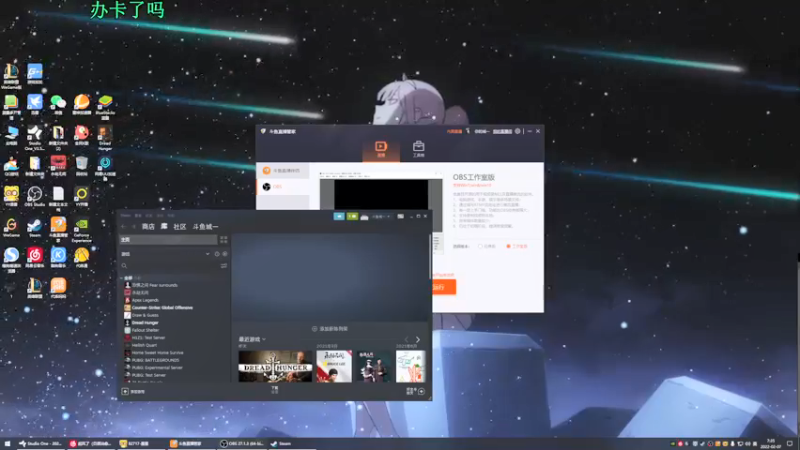
Task: Open Dread Hunger desktop shortcut
Action: [105, 138]
